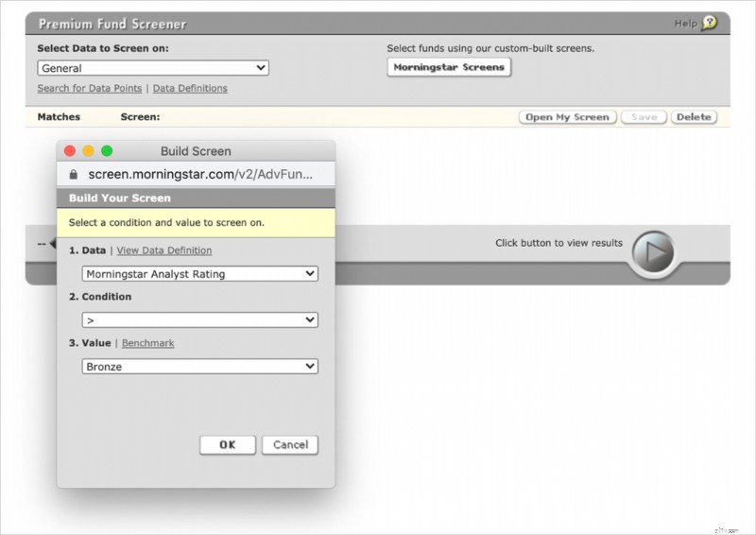Cancel the Build Screen dialog
Image resolution: width=756 pixels, height=535 pixels.
290,445
